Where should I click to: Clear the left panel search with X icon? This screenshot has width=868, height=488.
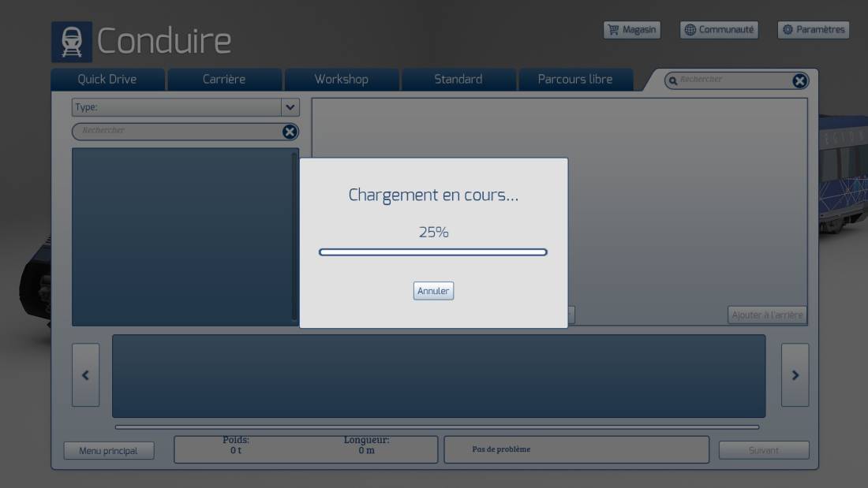pyautogui.click(x=290, y=132)
